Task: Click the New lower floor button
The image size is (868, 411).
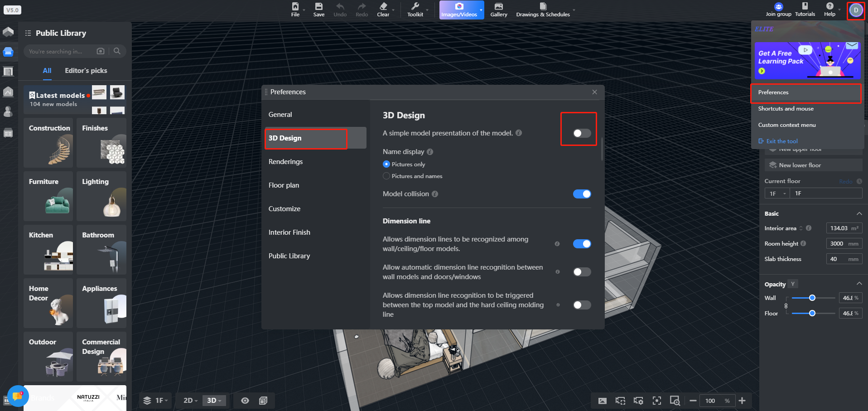Action: point(813,165)
